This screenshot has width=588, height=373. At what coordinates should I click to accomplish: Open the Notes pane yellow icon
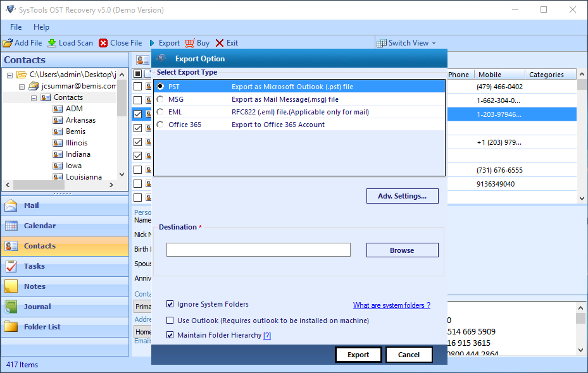11,286
